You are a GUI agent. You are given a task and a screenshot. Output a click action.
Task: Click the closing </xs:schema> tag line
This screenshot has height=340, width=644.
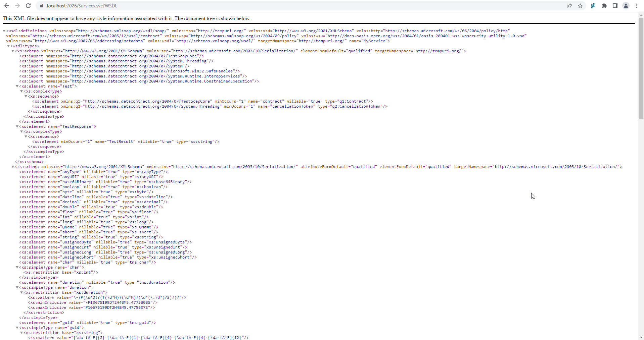point(29,162)
